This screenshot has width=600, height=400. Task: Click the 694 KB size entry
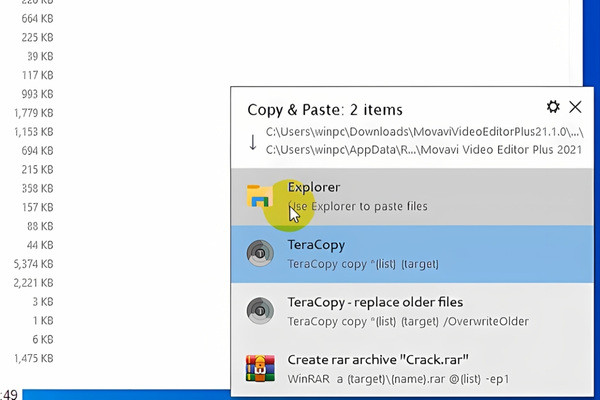point(37,151)
